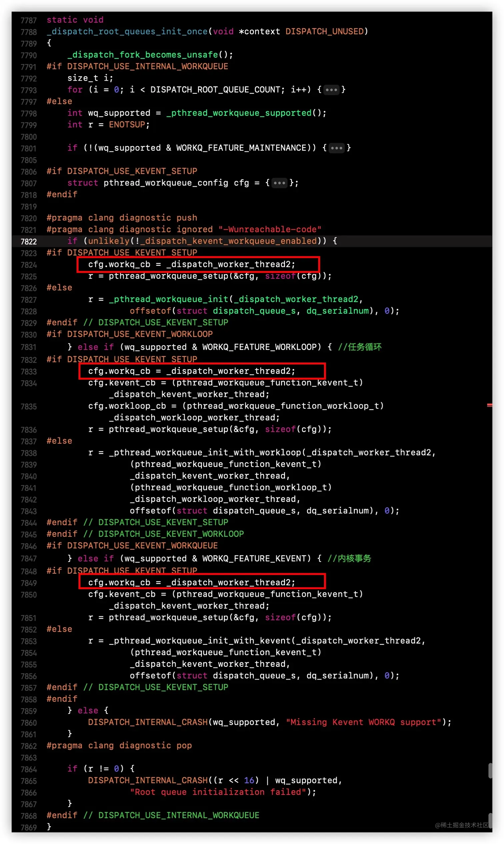Click dq_serialnum on line 7828

click(x=338, y=311)
